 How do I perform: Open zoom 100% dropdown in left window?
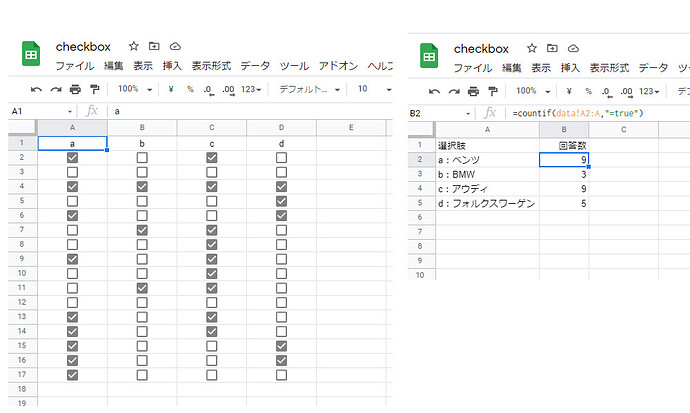[135, 89]
